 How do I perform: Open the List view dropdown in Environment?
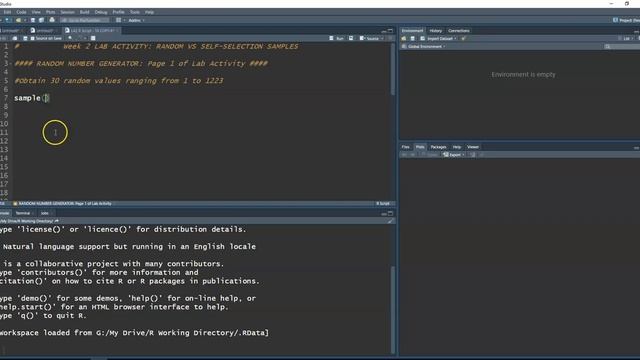tap(627, 39)
